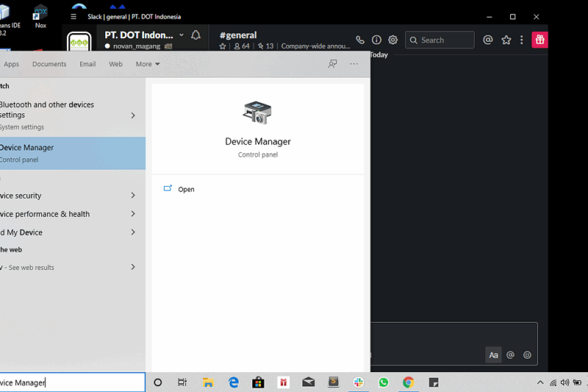Image resolution: width=588 pixels, height=392 pixels.
Task: Expand Device security result arrow
Action: click(133, 196)
